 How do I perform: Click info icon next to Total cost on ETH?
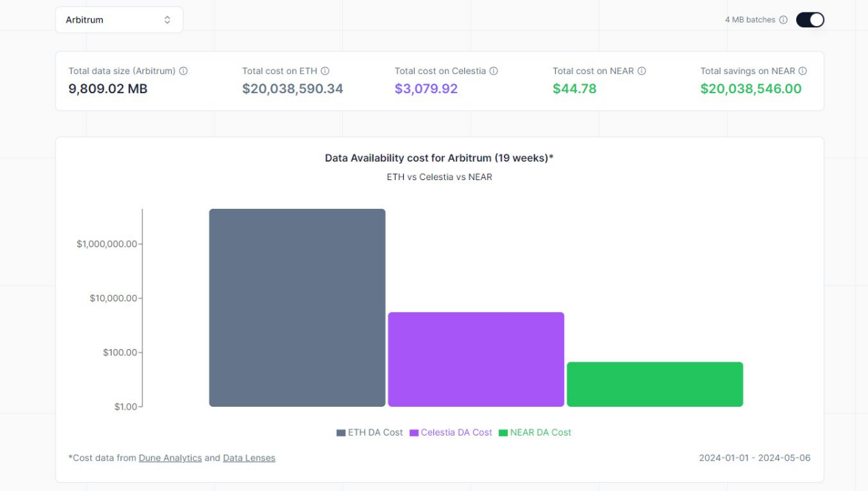tap(325, 71)
